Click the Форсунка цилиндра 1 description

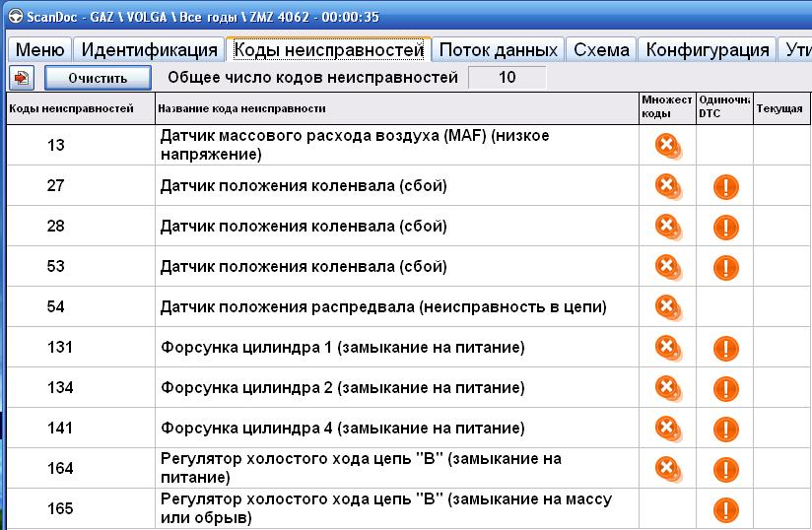tap(342, 348)
